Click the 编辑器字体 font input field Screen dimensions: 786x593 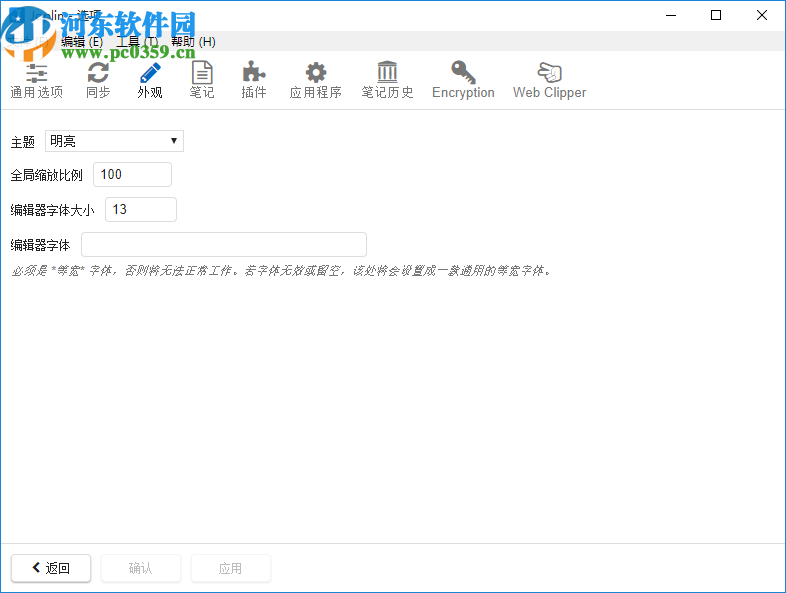[224, 245]
